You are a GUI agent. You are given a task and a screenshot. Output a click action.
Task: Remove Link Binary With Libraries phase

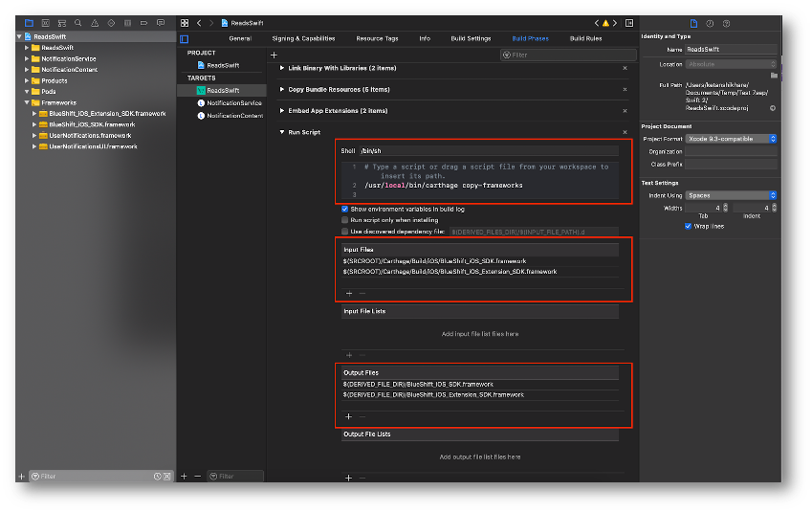coord(625,68)
